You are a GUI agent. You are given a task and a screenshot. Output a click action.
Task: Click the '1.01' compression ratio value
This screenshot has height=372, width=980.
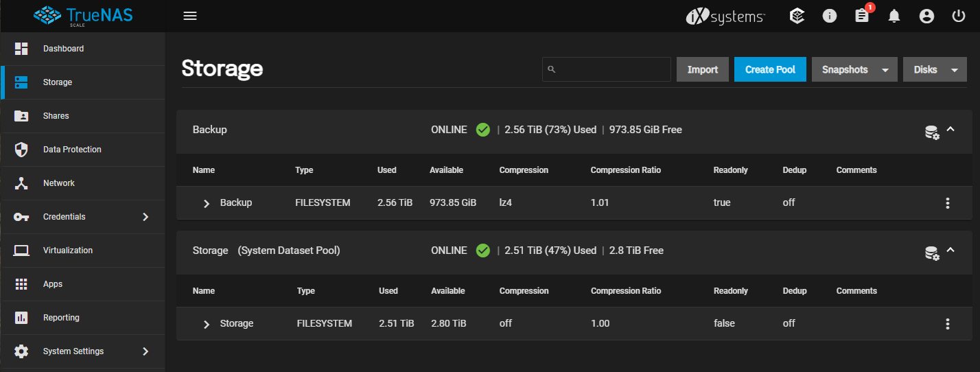click(x=600, y=203)
